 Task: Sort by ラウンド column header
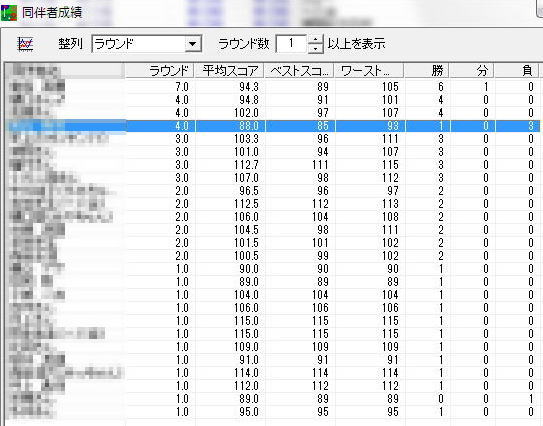coord(159,71)
